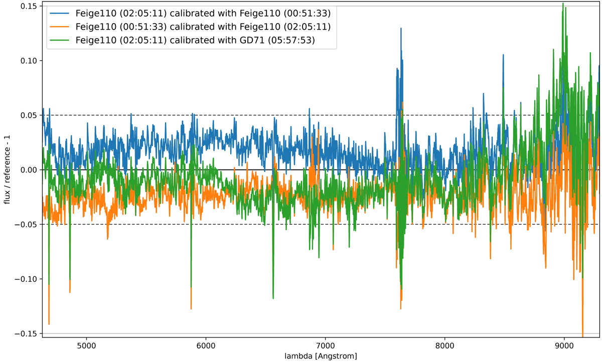Click the 7000 tick label on x-axis
602x364 pixels.
325,345
